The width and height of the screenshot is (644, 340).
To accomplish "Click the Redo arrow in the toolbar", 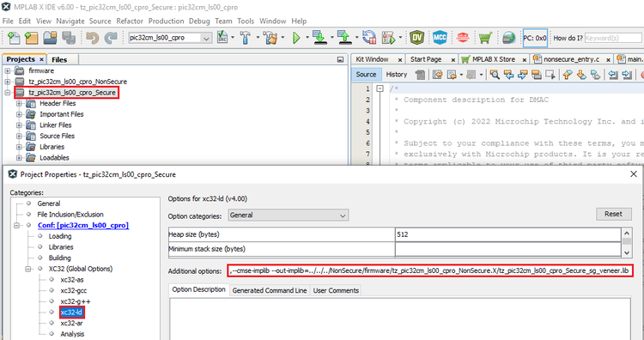I will 110,38.
